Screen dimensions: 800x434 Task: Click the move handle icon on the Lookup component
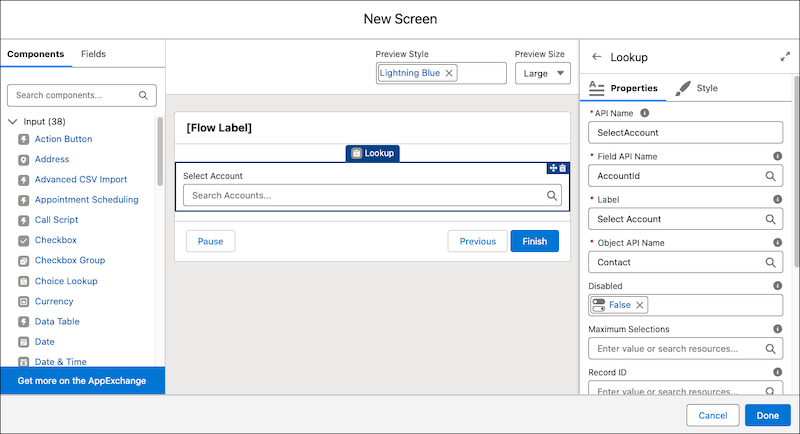coord(552,168)
